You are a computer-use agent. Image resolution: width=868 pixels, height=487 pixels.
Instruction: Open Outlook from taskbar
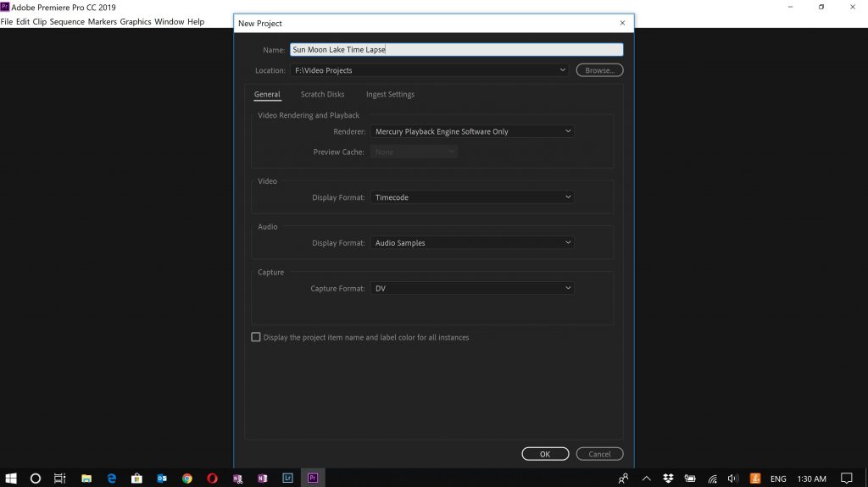point(162,479)
